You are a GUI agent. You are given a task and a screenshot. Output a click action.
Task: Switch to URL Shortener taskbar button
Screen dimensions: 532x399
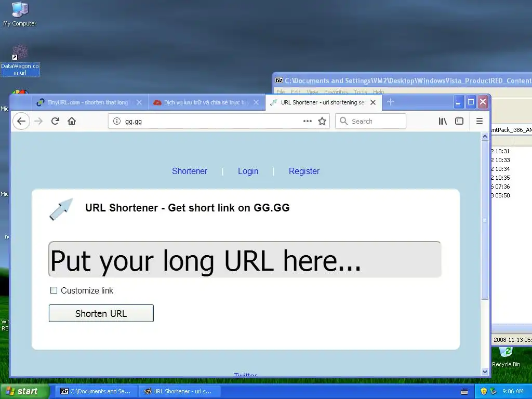click(179, 391)
